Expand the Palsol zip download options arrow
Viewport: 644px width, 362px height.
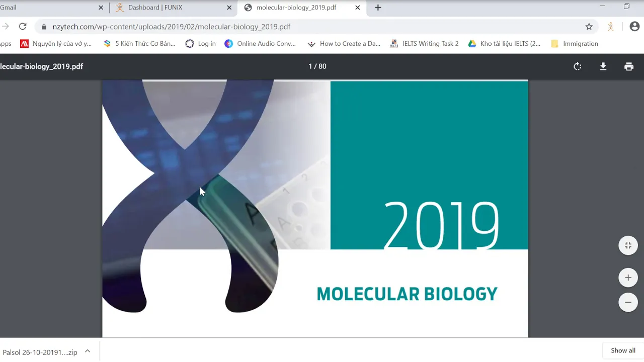[x=88, y=351]
